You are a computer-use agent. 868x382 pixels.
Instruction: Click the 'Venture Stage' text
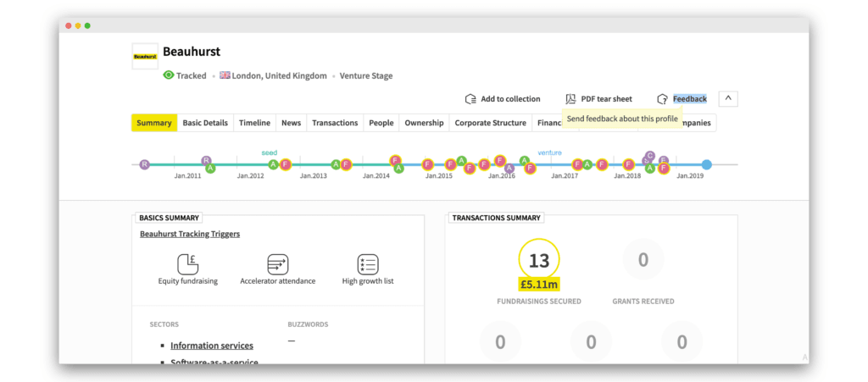[366, 75]
